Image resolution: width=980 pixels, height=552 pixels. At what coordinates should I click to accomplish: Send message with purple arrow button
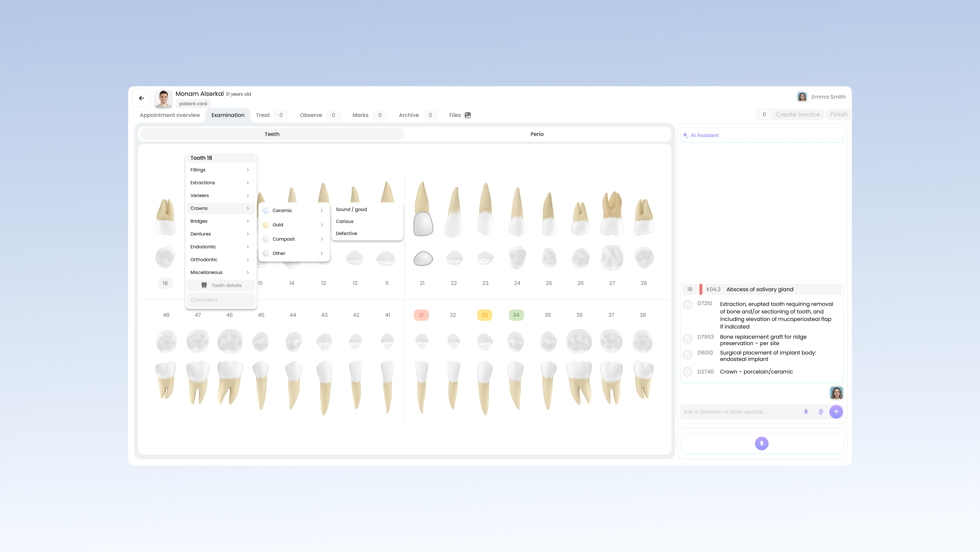coord(836,411)
